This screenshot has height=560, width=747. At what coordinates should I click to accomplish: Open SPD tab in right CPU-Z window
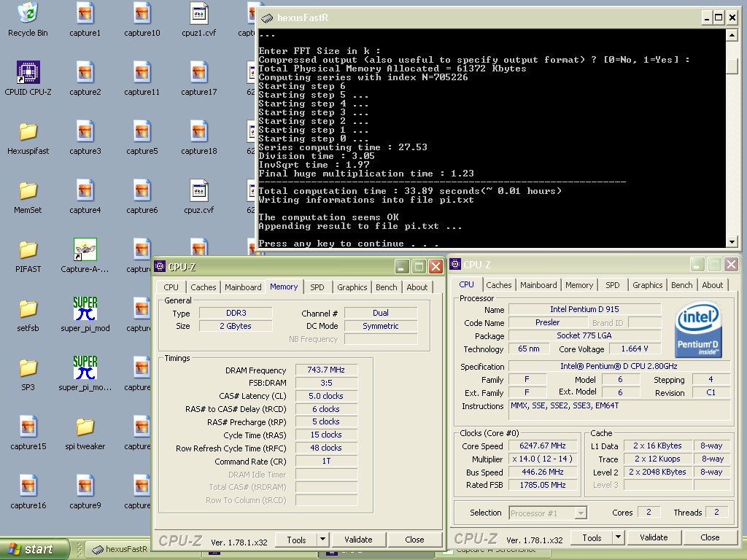click(612, 285)
